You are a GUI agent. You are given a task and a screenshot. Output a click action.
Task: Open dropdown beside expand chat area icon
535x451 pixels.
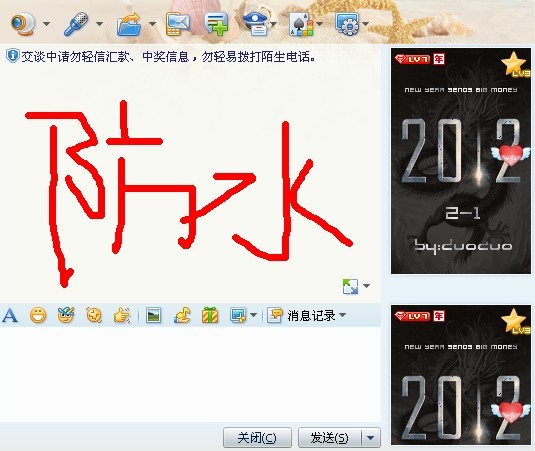tap(366, 286)
